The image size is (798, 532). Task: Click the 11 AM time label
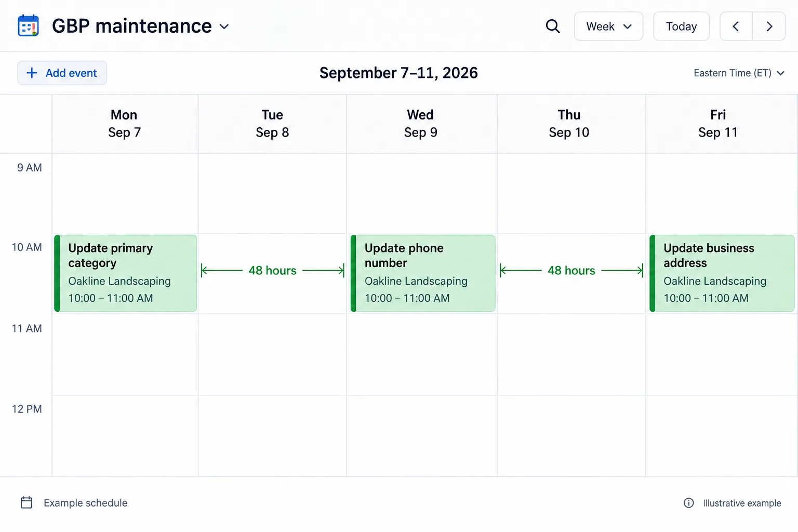[27, 328]
